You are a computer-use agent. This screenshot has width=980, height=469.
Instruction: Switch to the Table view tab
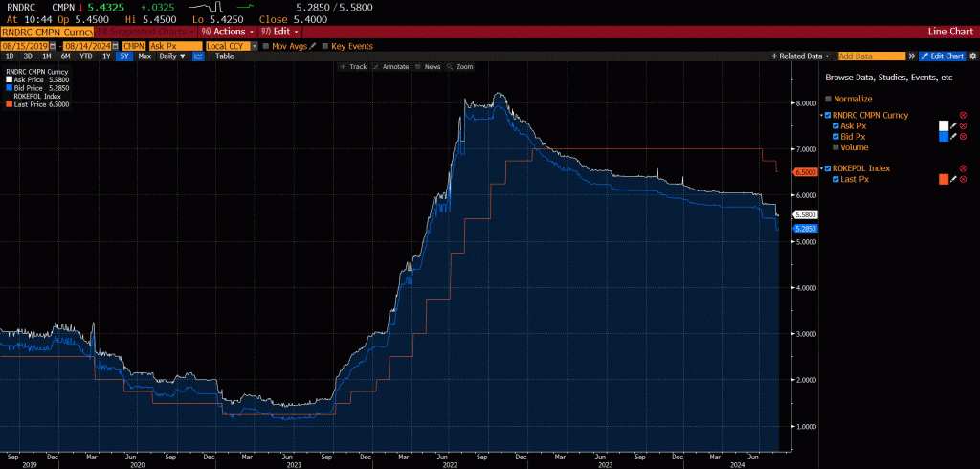pyautogui.click(x=224, y=56)
